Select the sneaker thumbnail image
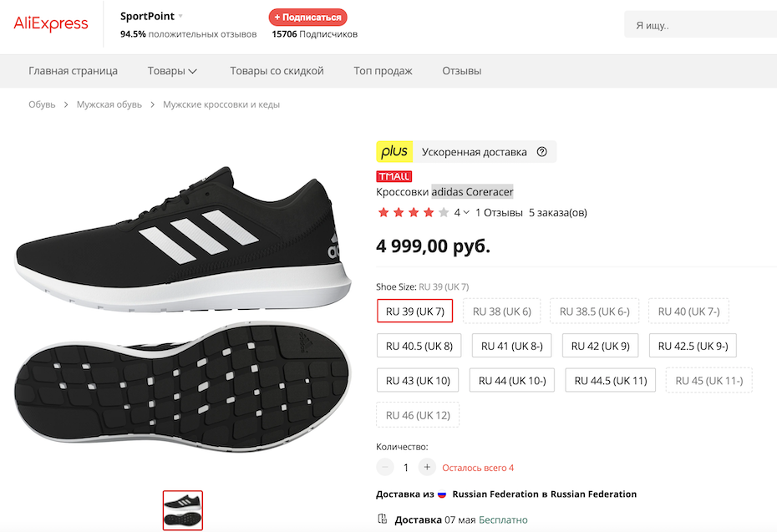The width and height of the screenshot is (777, 532). [183, 510]
